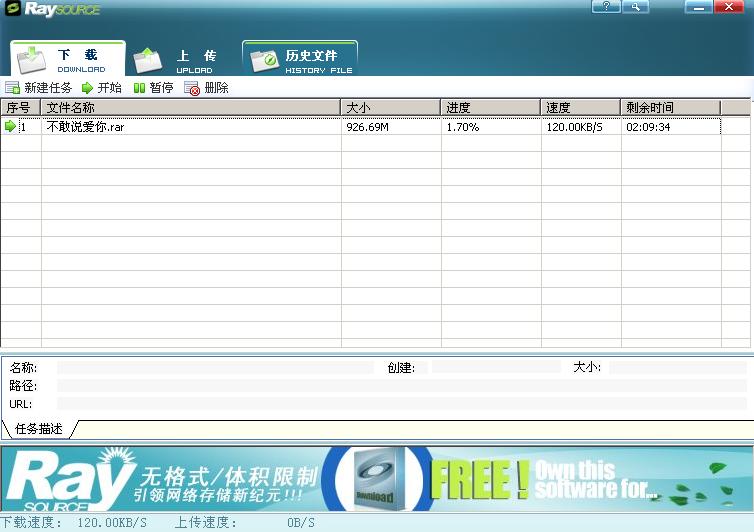Click the 删除 delete icon
Viewport: 754px width, 532px height.
click(x=193, y=88)
